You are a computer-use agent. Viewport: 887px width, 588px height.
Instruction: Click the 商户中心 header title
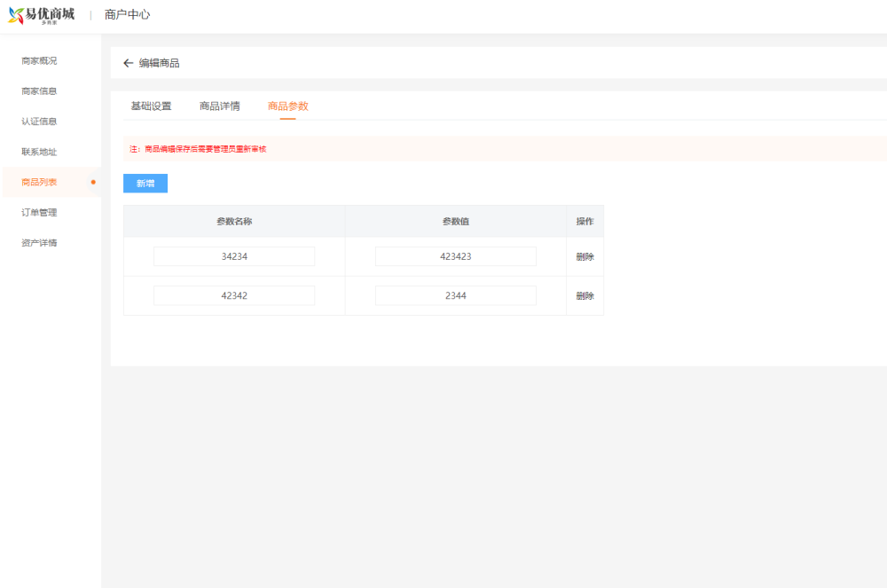pos(127,15)
